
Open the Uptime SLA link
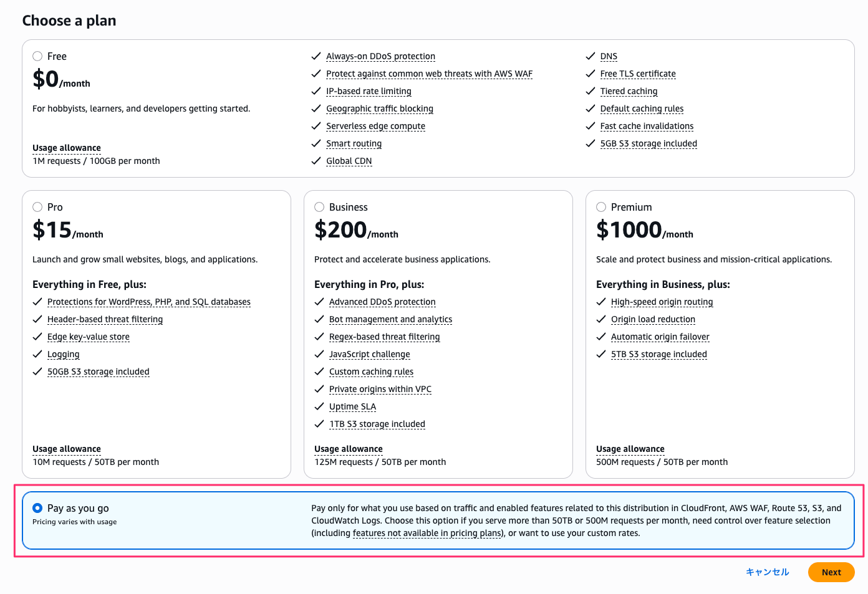click(352, 406)
